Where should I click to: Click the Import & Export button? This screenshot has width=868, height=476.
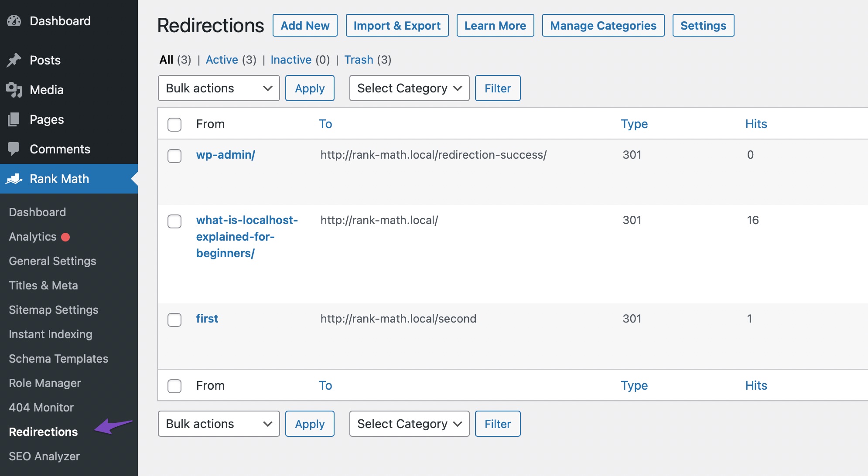coord(397,25)
